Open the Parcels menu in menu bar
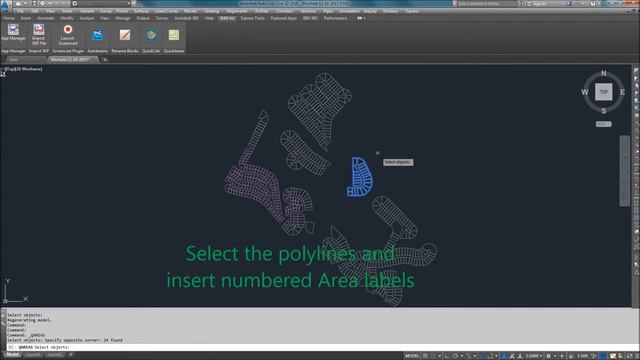 (x=190, y=11)
